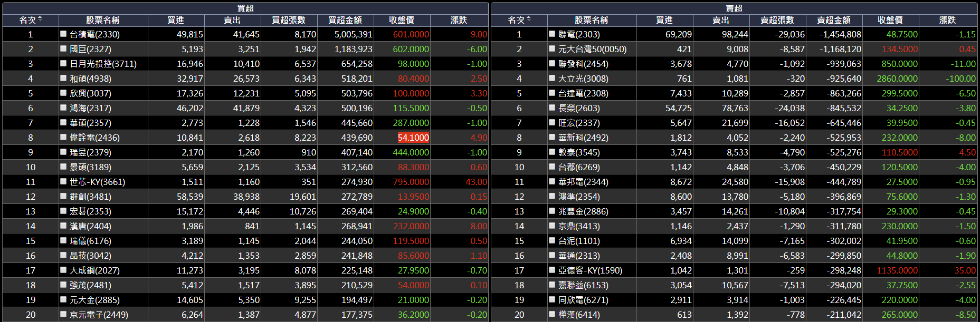Image resolution: width=980 pixels, height=322 pixels.
Task: Select stock name 同欣電(6271)
Action: (583, 300)
